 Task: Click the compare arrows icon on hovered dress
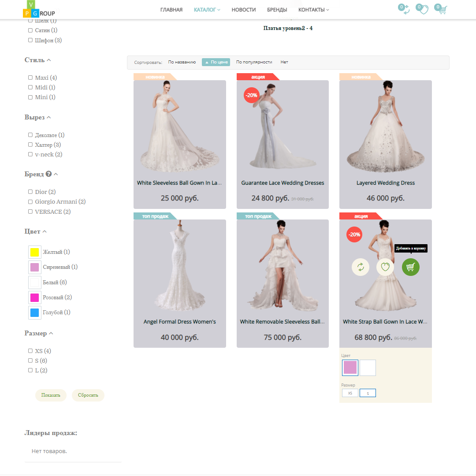(x=360, y=267)
